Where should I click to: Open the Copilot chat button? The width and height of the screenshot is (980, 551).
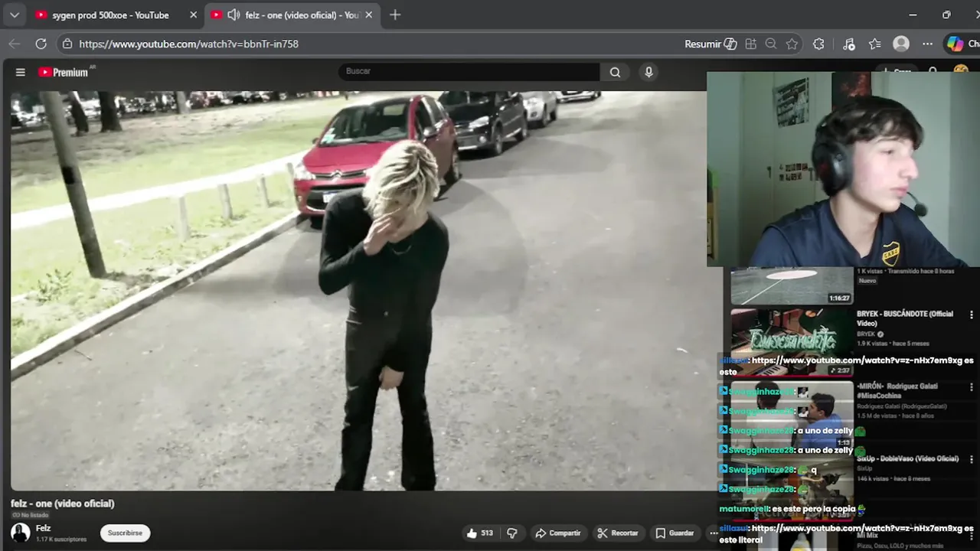tap(962, 44)
